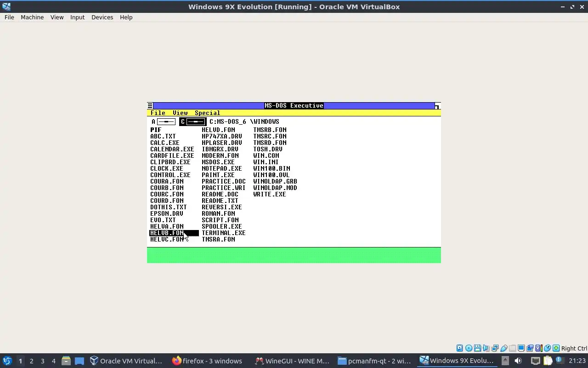Open the MS-DOS Executive system menu box
Image resolution: width=588 pixels, height=368 pixels.
point(150,106)
